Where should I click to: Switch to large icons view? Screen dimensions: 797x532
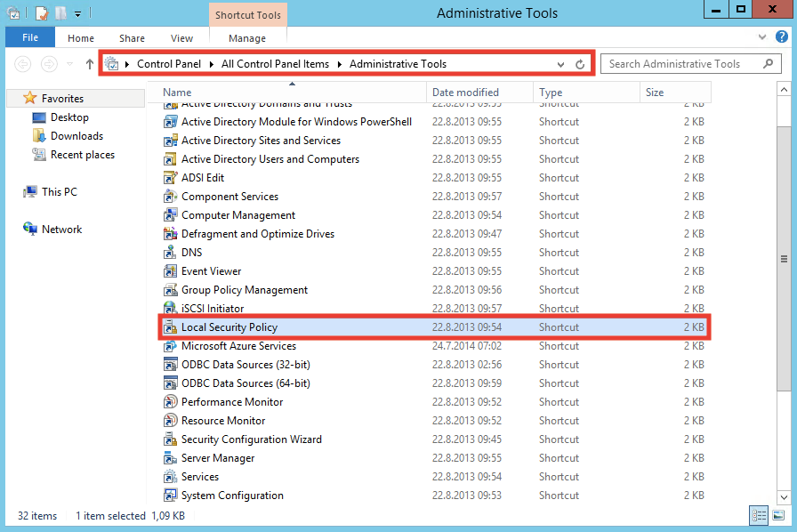(x=778, y=515)
